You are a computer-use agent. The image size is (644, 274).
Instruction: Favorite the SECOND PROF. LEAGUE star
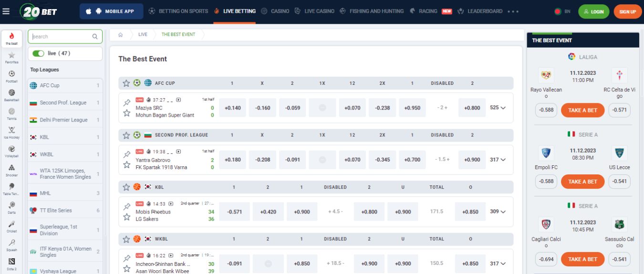(x=126, y=135)
